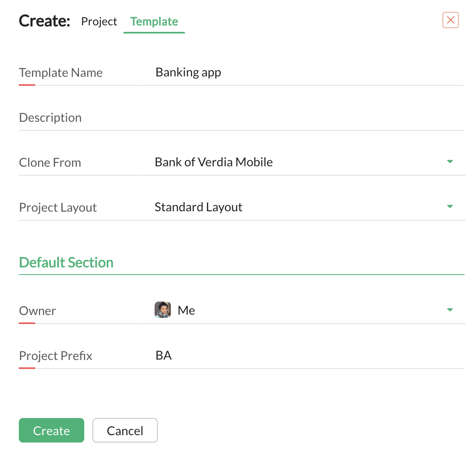The image size is (476, 465).
Task: Expand the Owner dropdown arrow
Action: pos(450,310)
